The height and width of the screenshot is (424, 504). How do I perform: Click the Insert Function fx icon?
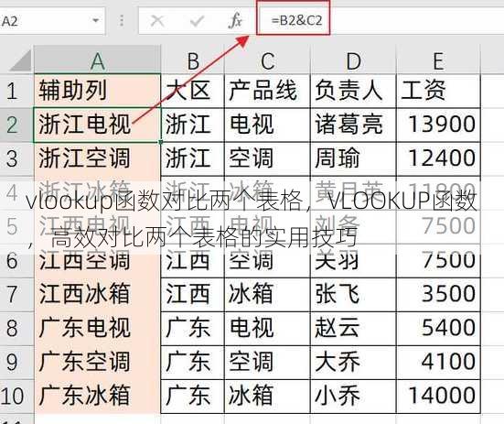pyautogui.click(x=235, y=21)
